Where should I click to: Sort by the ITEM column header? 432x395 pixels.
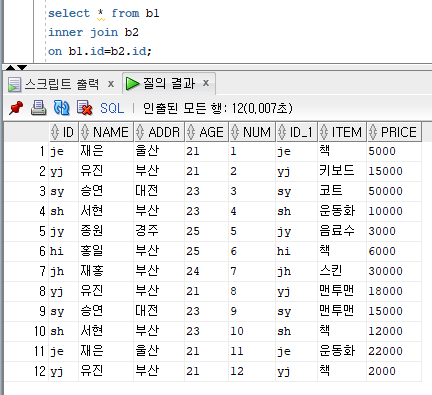342,132
